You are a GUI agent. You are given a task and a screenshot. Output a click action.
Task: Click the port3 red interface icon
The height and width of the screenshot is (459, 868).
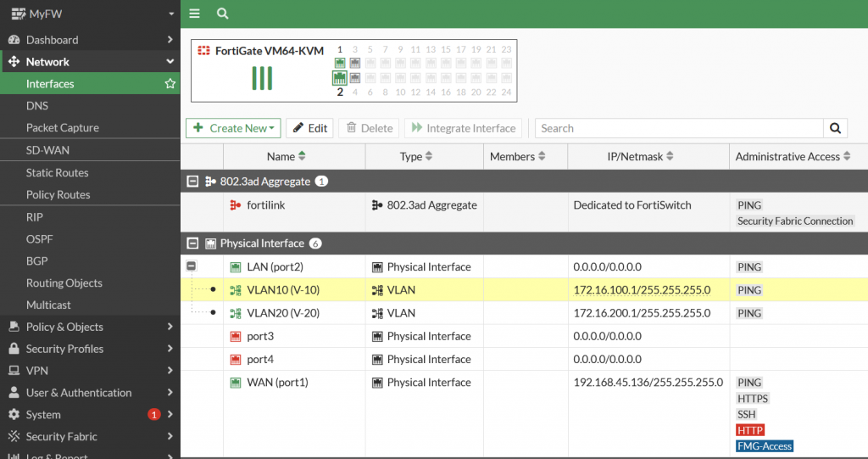pos(236,337)
